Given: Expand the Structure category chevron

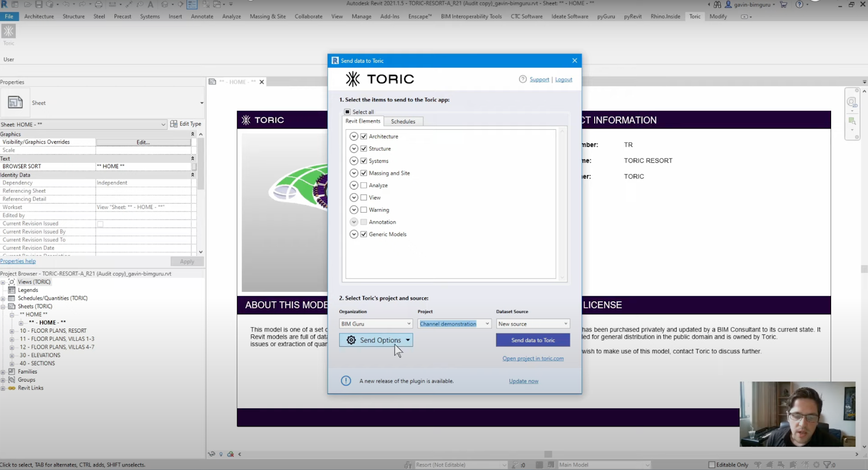Looking at the screenshot, I should click(354, 149).
